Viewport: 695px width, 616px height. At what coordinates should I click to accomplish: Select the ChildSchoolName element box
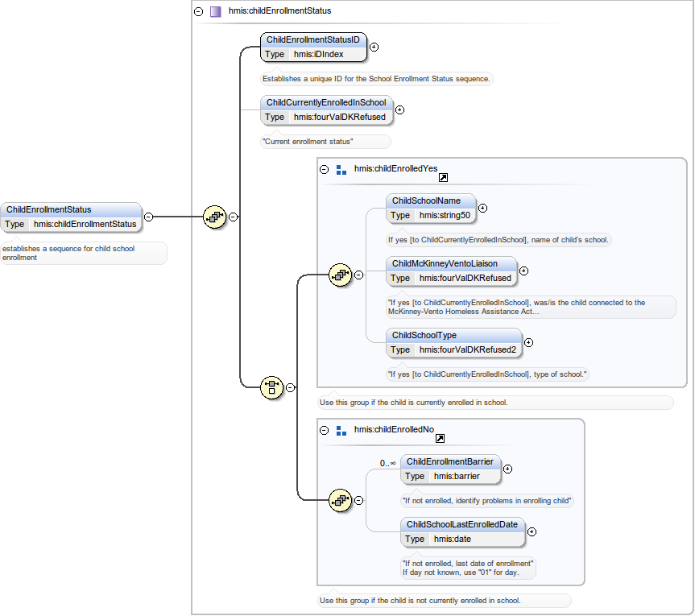pos(431,208)
